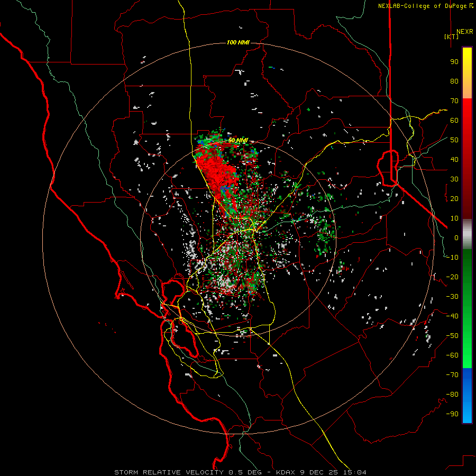Click the 50 knot legend value

(x=454, y=140)
